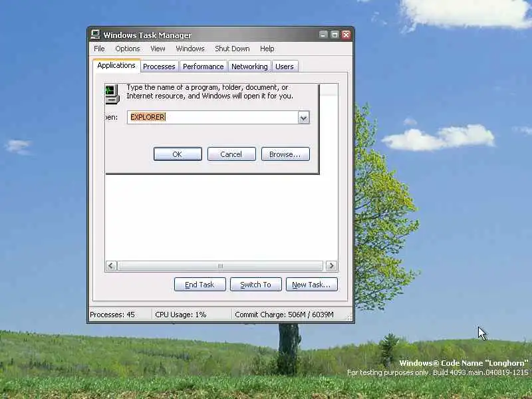Close the Windows Task Manager window
This screenshot has height=399, width=532.
click(x=346, y=35)
